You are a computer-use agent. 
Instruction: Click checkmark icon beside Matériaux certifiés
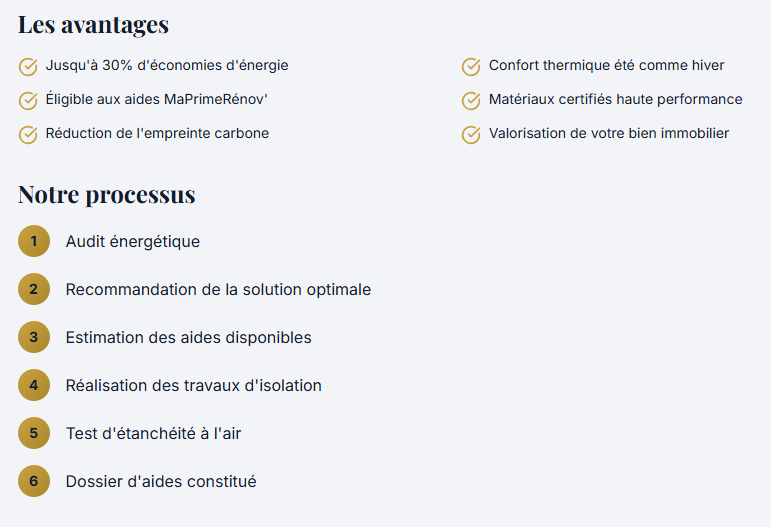(x=471, y=101)
